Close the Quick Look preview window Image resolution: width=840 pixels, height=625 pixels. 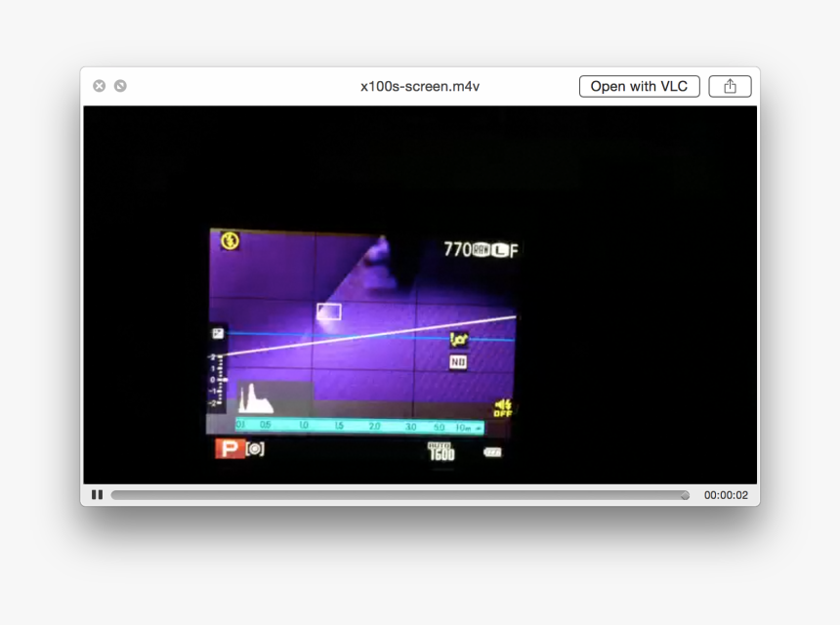coord(99,86)
